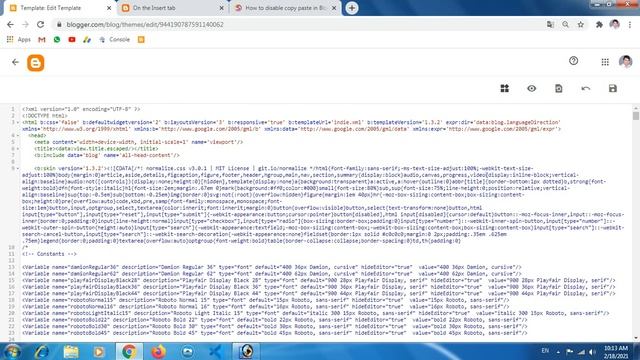This screenshot has width=640, height=360.
Task: Collapse the title tag at line 6
Action: point(18,149)
